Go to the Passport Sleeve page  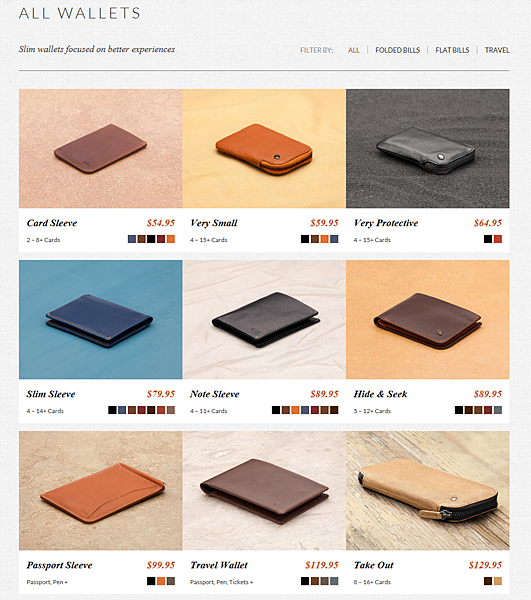(x=59, y=565)
